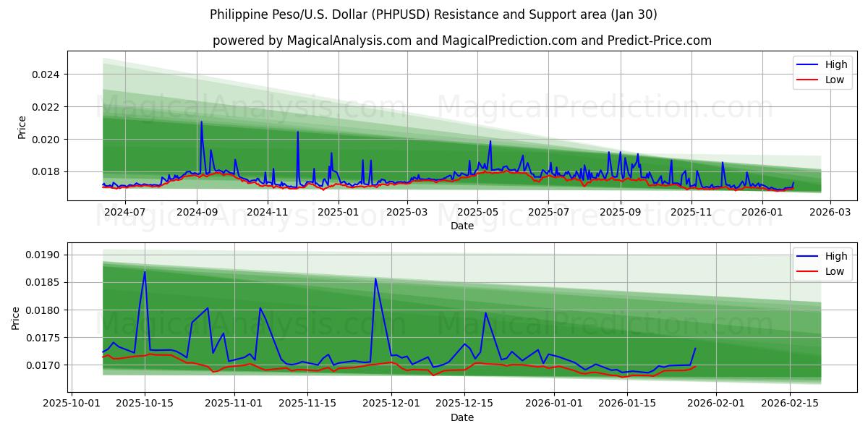The height and width of the screenshot is (434, 868).
Task: Click the blue High line marker in top legend
Action: (809, 64)
